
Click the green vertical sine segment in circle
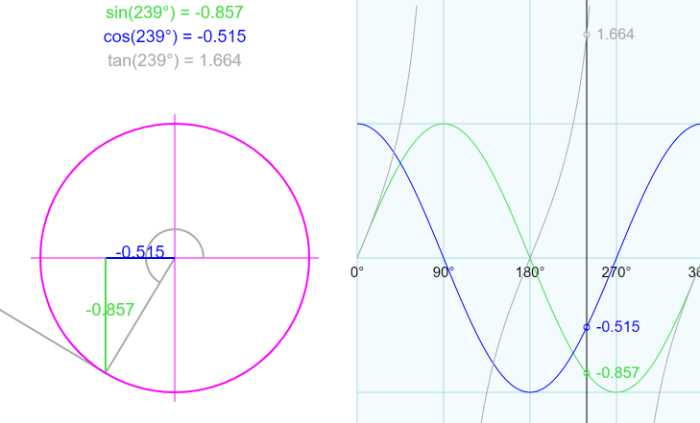pos(106,315)
